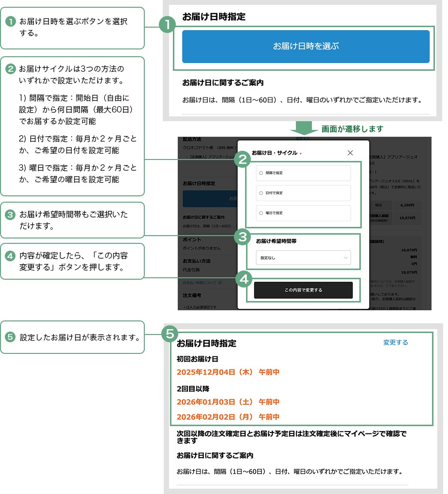Click external link icon beside お支払い時期について
The image size is (448, 494).
pyautogui.click(x=220, y=282)
